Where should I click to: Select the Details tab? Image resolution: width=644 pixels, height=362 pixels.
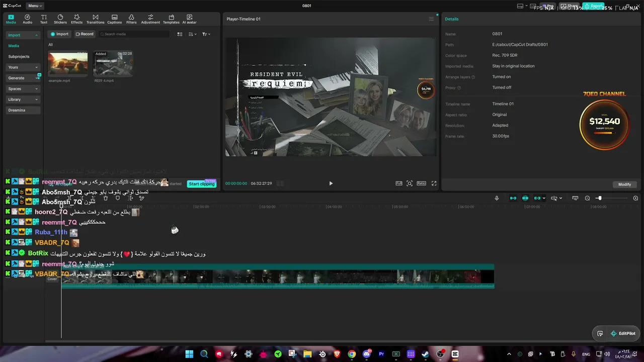coord(451,19)
